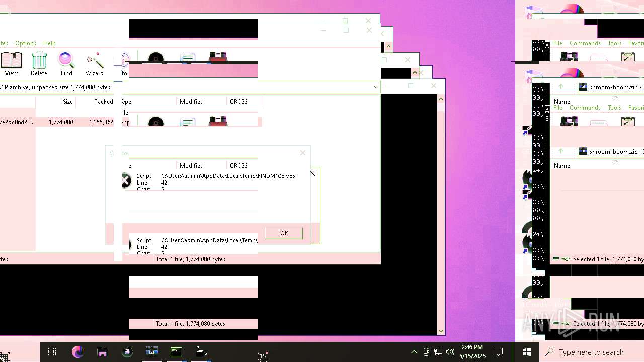Viewport: 644px width, 362px height.
Task: Click script path ending FINDM1OE.VBS
Action: 228,176
